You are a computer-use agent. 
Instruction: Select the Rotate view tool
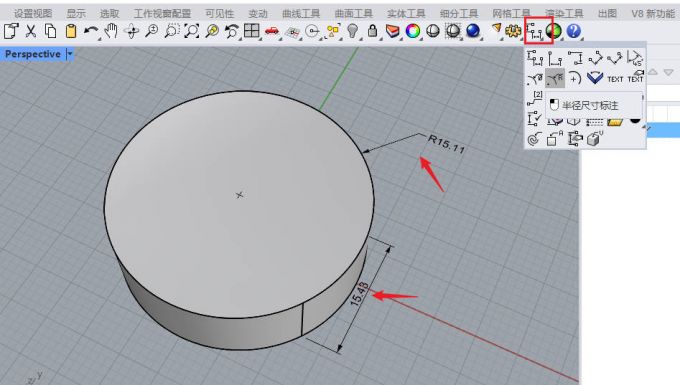131,31
